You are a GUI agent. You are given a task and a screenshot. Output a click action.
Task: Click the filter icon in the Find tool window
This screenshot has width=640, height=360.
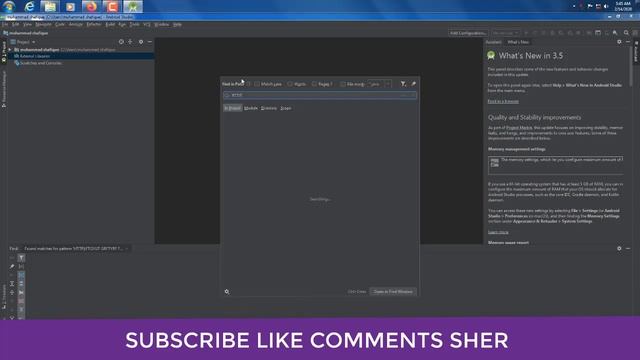tap(21, 258)
